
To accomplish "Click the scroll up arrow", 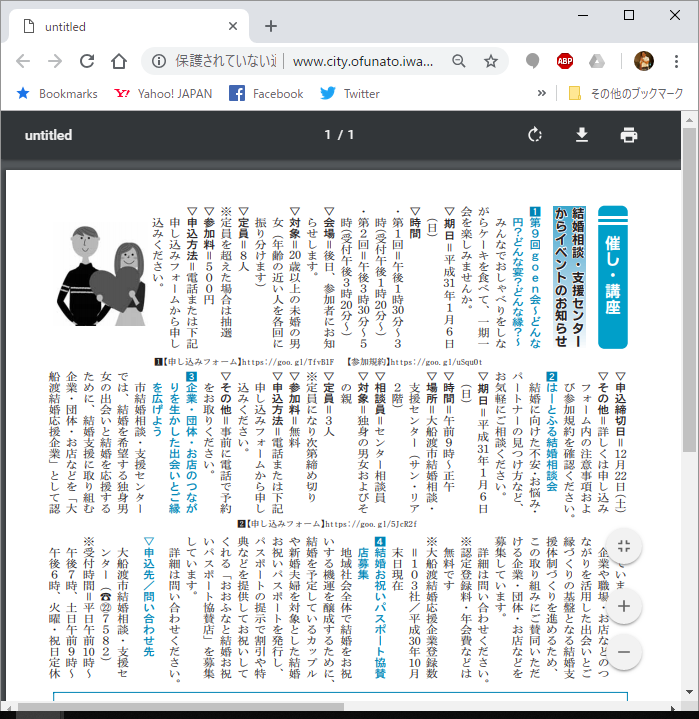I will click(689, 120).
